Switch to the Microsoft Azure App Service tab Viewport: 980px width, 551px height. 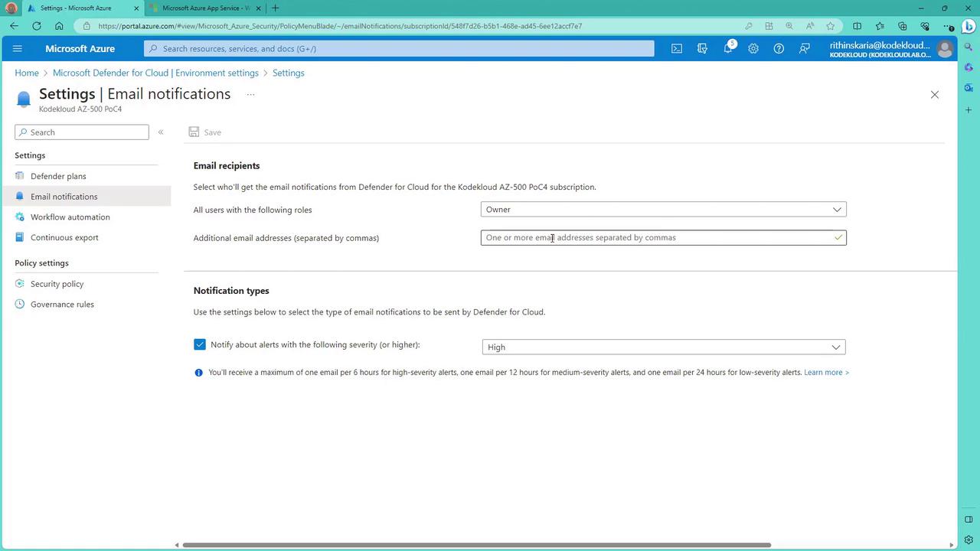pos(205,8)
